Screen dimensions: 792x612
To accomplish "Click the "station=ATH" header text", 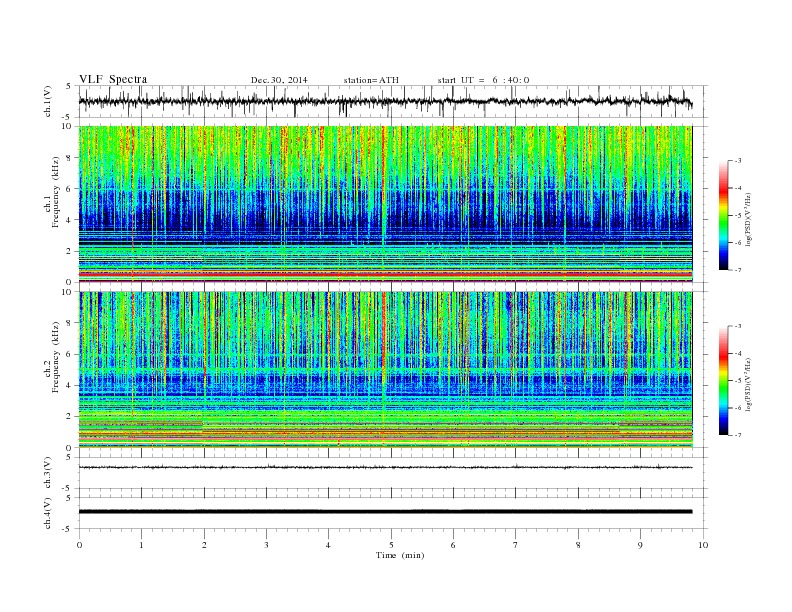I will (371, 80).
